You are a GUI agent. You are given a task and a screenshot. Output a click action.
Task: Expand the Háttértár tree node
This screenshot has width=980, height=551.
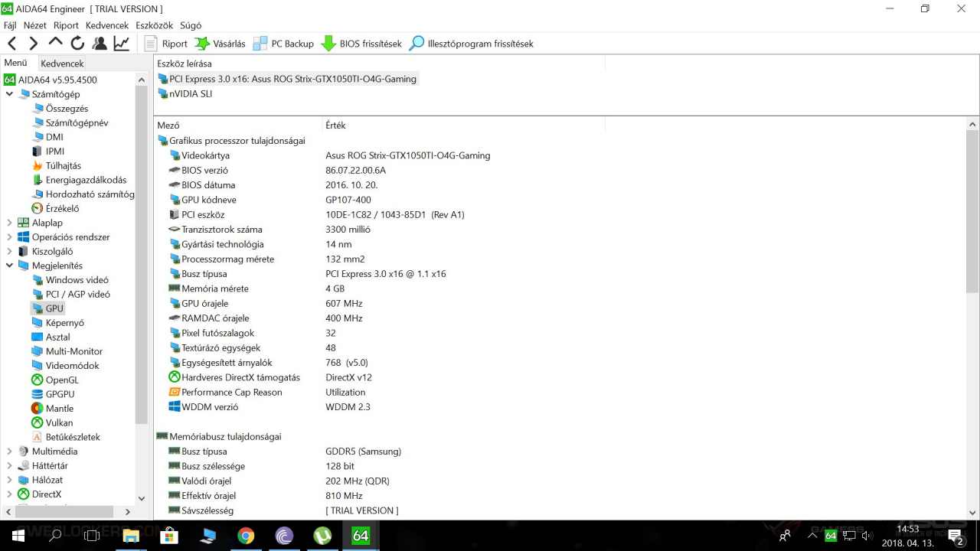point(9,465)
